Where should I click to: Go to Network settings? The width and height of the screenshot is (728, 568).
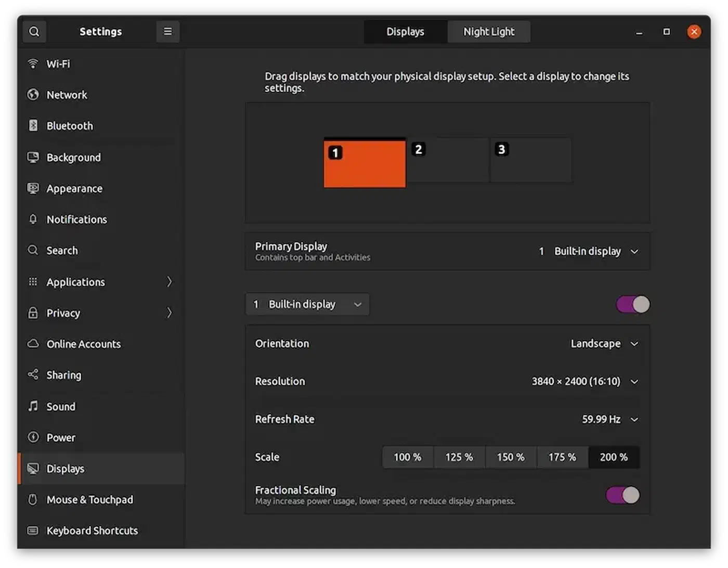pos(101,95)
